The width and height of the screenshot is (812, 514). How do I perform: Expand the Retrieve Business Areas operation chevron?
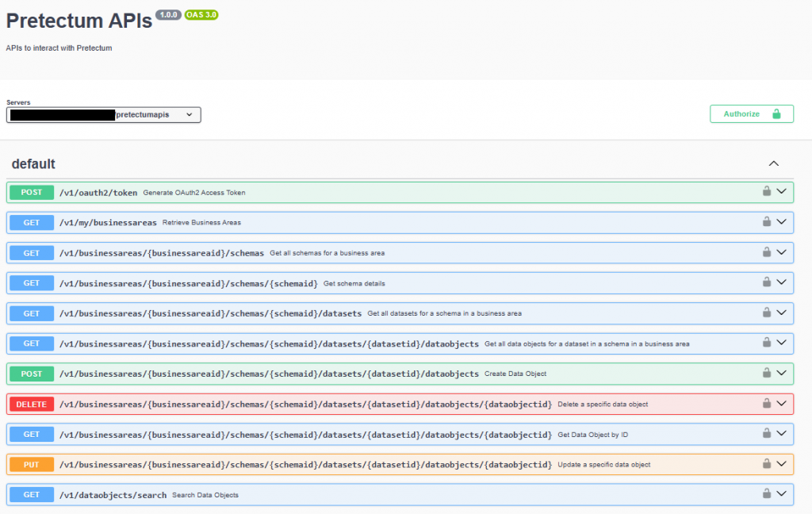781,222
